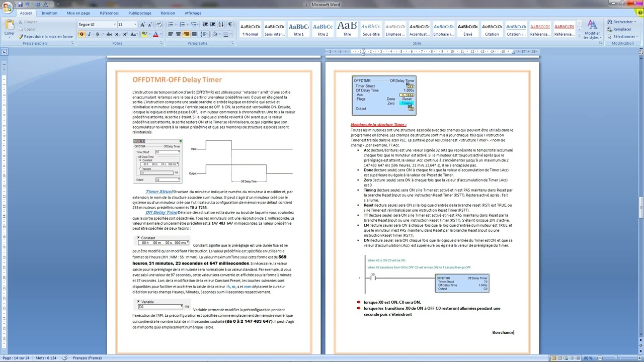Click Reproduire la mise en forme

coord(45,37)
